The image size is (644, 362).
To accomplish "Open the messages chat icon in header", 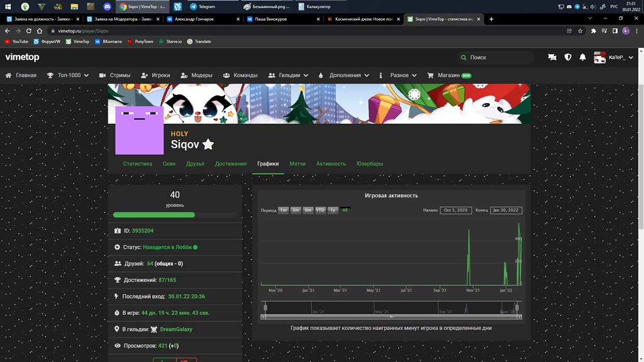I will tap(552, 57).
